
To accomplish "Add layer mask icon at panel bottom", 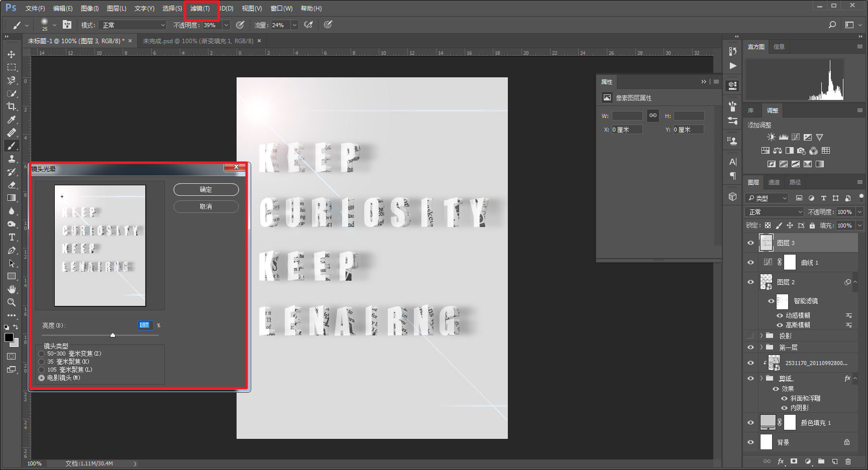I will [x=794, y=461].
